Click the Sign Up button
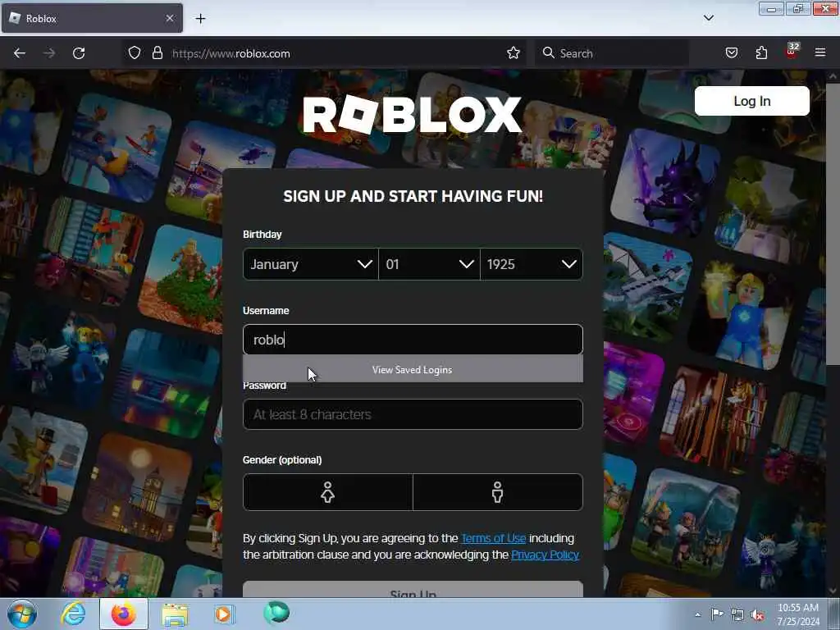 (x=413, y=589)
